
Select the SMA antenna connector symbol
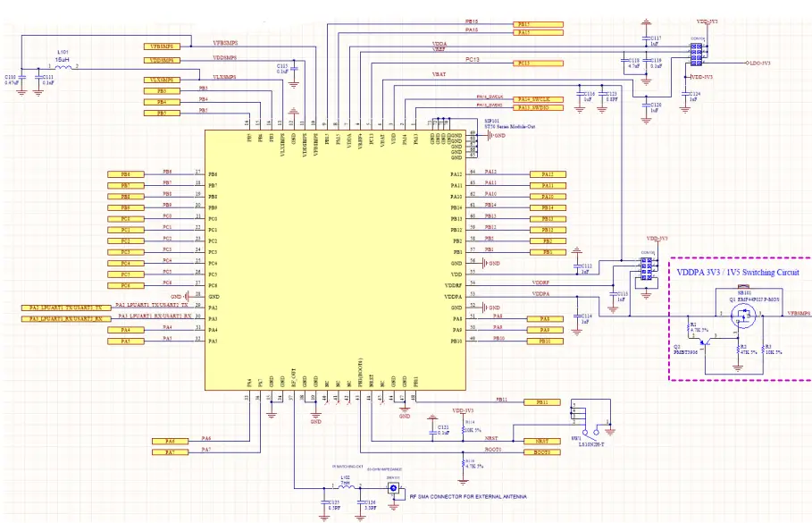[x=392, y=488]
